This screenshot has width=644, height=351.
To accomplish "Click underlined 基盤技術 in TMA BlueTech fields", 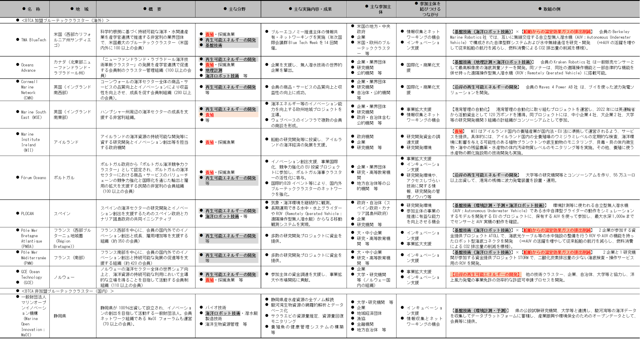I will tap(214, 45).
